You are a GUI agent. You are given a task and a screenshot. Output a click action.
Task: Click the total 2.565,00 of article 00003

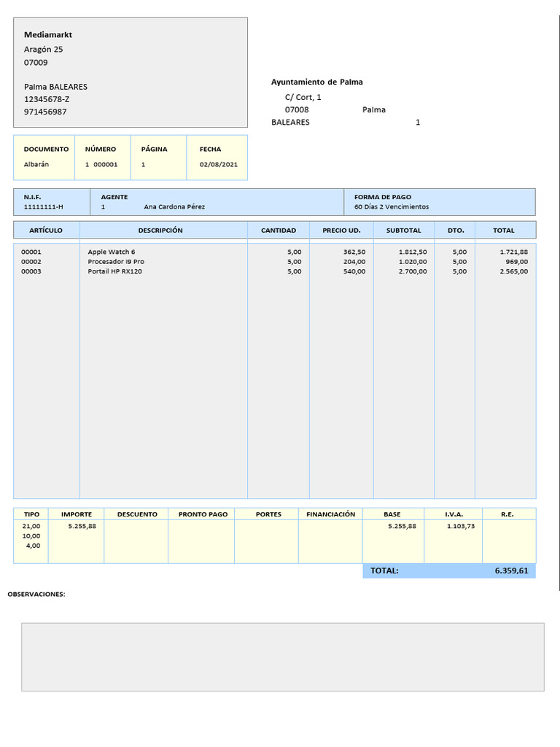[514, 271]
